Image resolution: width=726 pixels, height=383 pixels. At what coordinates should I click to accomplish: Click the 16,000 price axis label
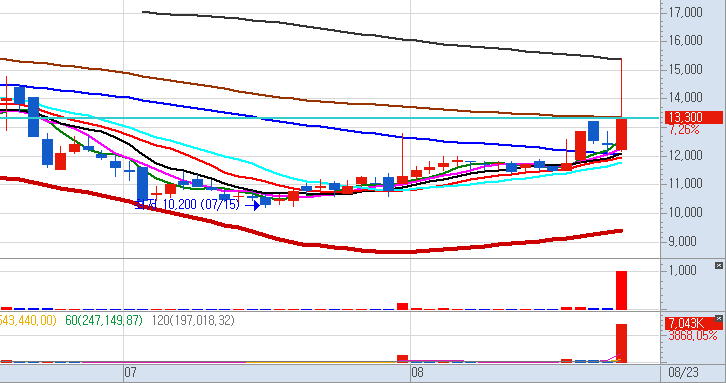pyautogui.click(x=685, y=41)
